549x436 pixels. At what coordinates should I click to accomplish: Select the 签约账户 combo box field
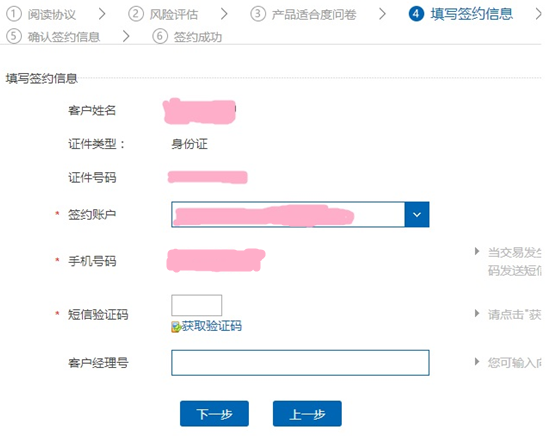300,214
